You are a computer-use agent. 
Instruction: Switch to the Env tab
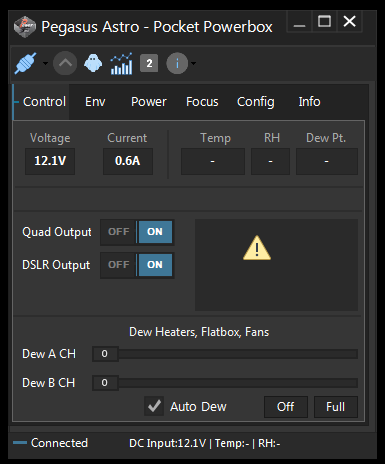pyautogui.click(x=95, y=102)
